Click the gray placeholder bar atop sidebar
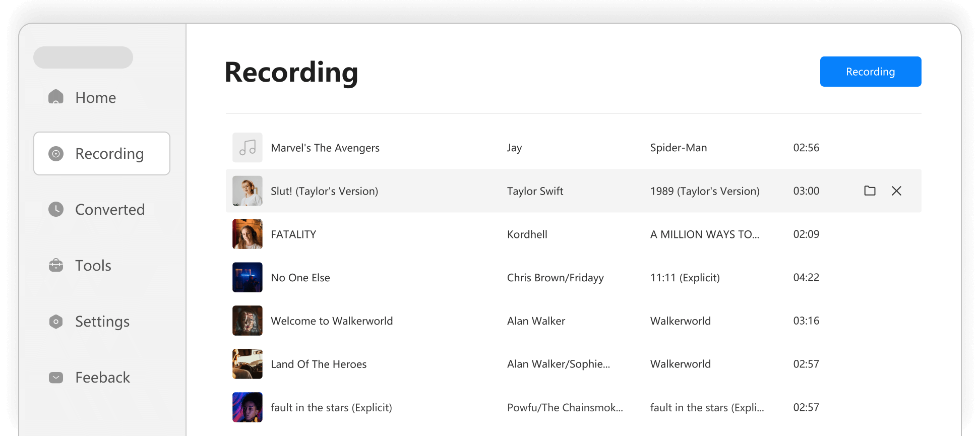The height and width of the screenshot is (436, 980). click(83, 57)
